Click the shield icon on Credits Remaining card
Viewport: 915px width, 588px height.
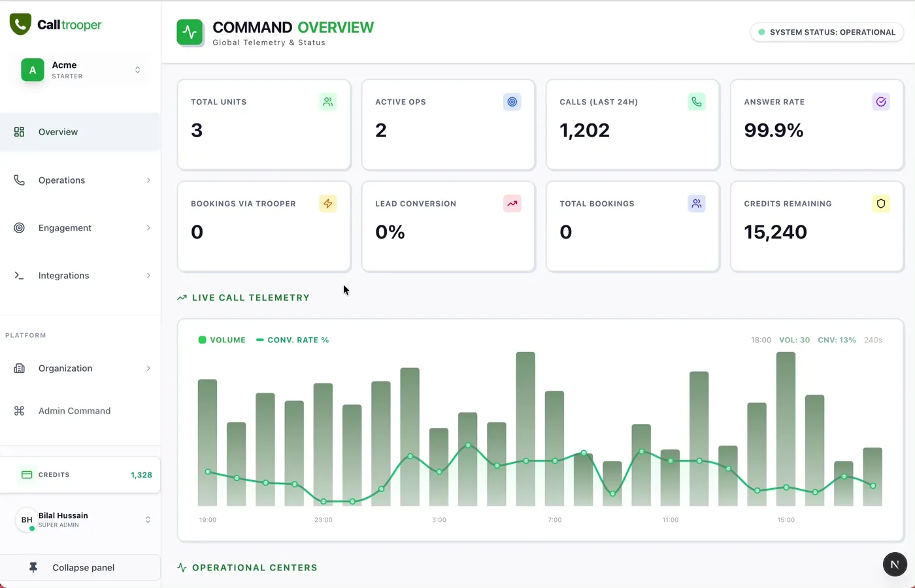[880, 203]
